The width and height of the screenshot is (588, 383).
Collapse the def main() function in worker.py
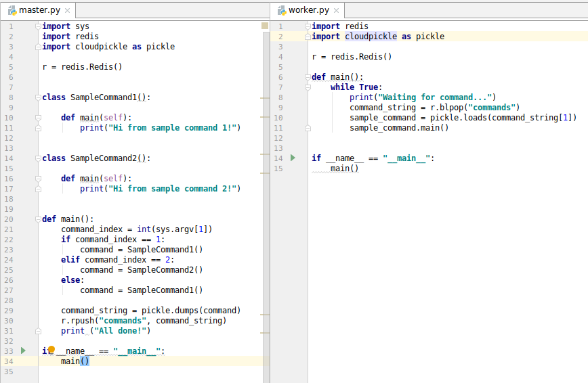[308, 77]
